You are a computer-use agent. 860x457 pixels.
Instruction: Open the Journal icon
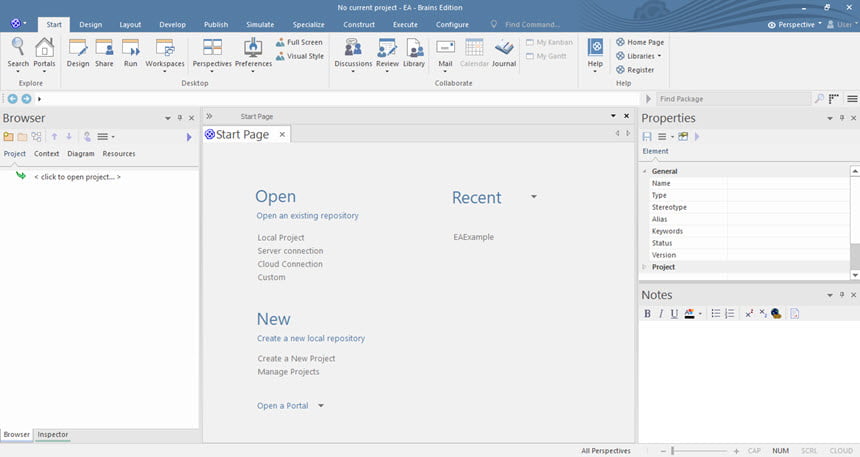click(x=504, y=53)
